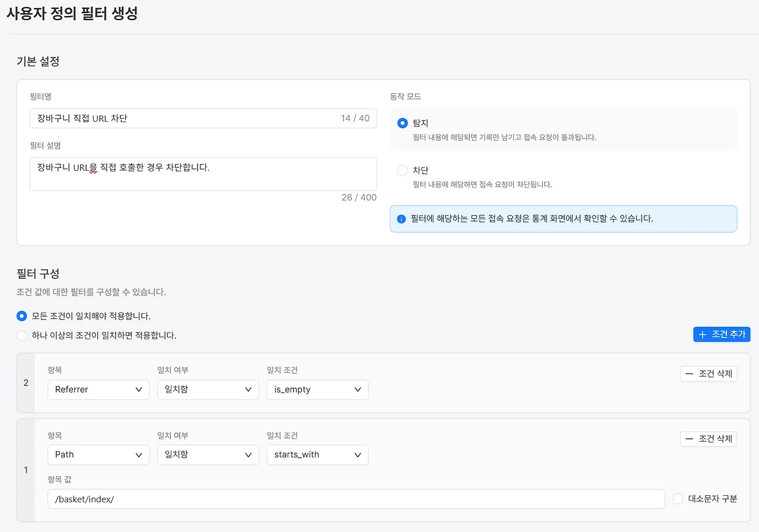Select the 탐지 behavior mode

(404, 123)
